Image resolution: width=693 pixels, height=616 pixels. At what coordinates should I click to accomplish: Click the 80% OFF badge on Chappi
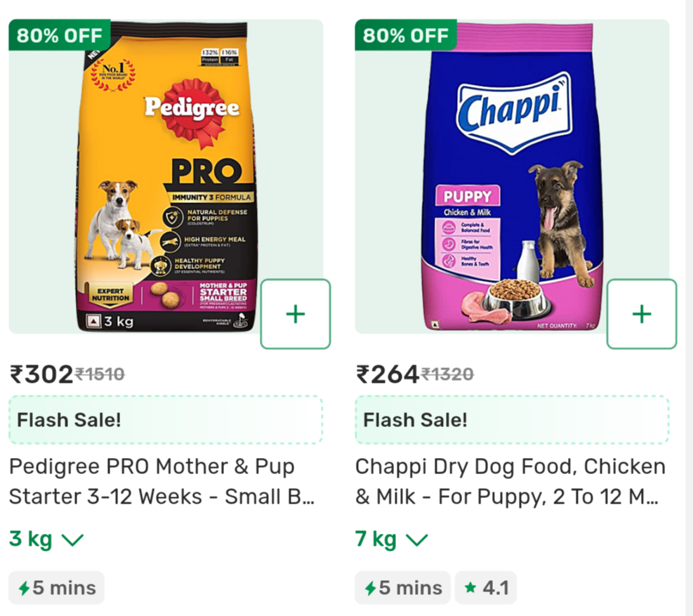coord(406,34)
